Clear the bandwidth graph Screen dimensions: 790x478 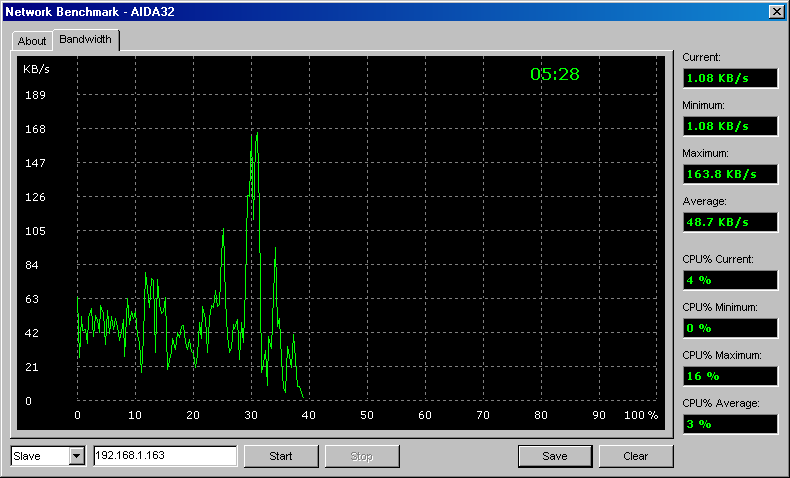[x=636, y=456]
